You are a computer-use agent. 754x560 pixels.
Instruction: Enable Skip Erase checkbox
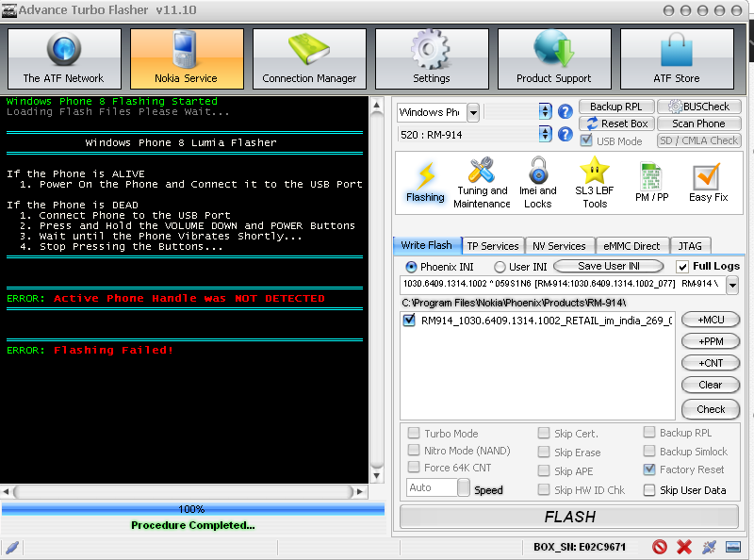pos(544,452)
